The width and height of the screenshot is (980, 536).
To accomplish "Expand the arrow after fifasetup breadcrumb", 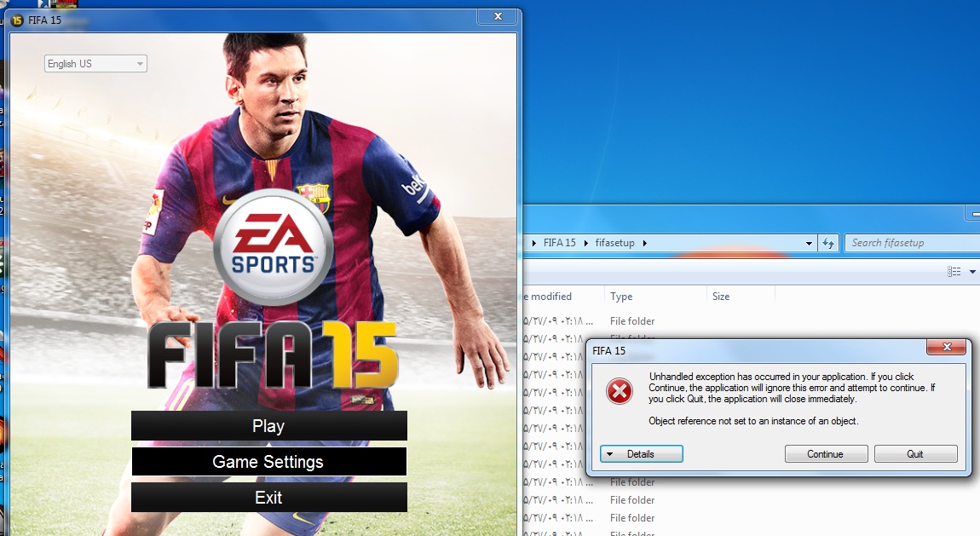I will click(644, 243).
